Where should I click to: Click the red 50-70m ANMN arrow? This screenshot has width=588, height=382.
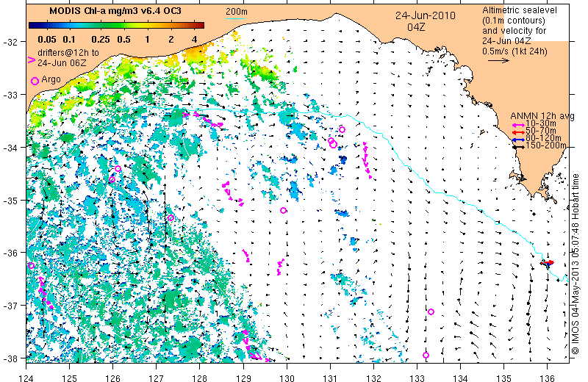tap(519, 133)
